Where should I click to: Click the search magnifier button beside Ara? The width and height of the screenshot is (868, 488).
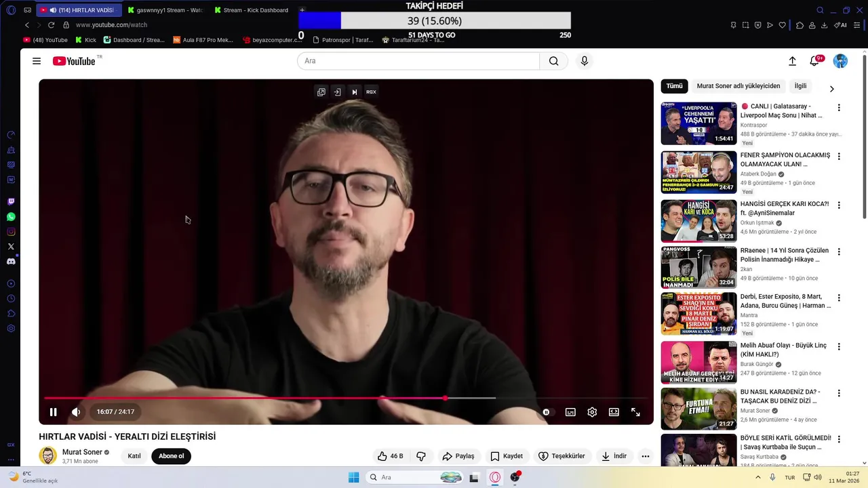point(554,61)
